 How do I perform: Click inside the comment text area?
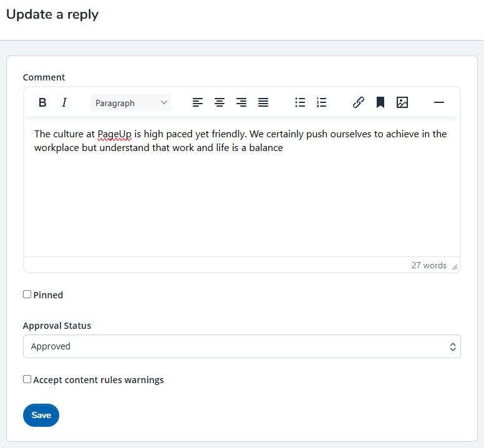[241, 200]
